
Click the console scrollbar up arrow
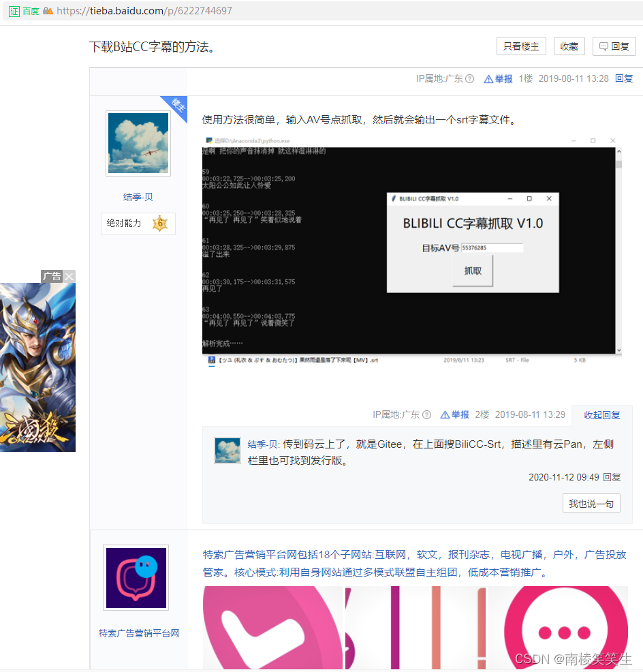[618, 151]
